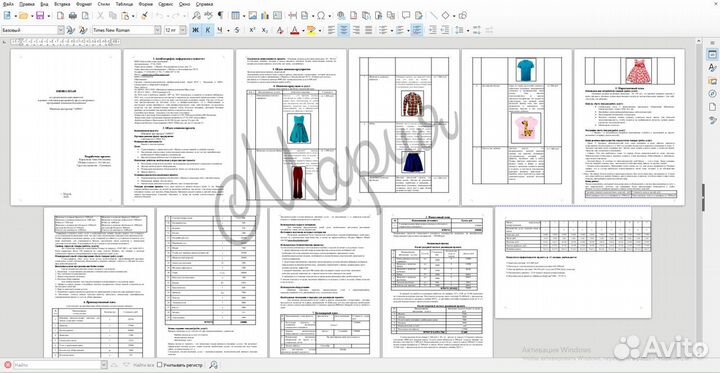Click the Save document icon
The width and height of the screenshot is (720, 373).
39,16
